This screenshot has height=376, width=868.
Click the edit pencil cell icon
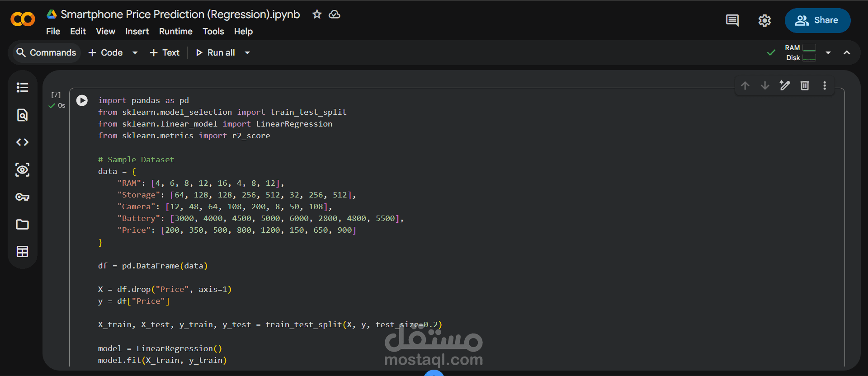coord(785,85)
